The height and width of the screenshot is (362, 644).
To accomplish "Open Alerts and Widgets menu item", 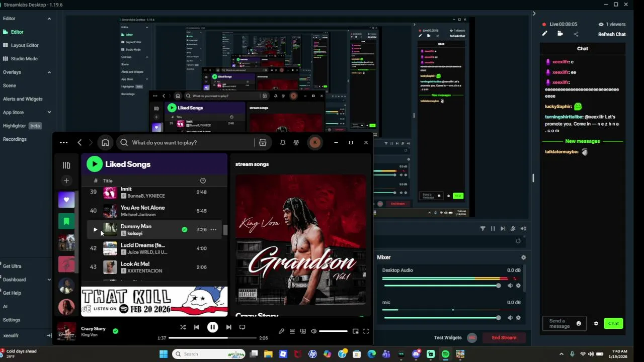I will pyautogui.click(x=23, y=99).
